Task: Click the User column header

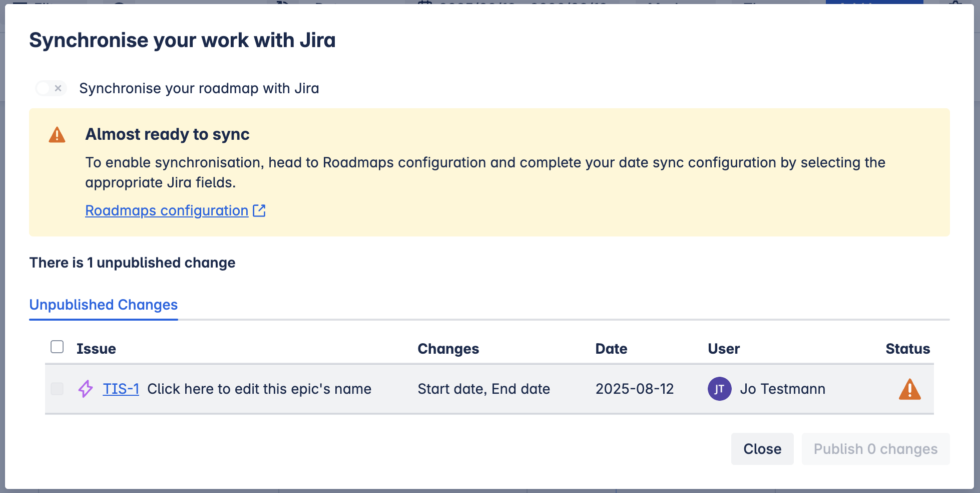Action: coord(723,349)
